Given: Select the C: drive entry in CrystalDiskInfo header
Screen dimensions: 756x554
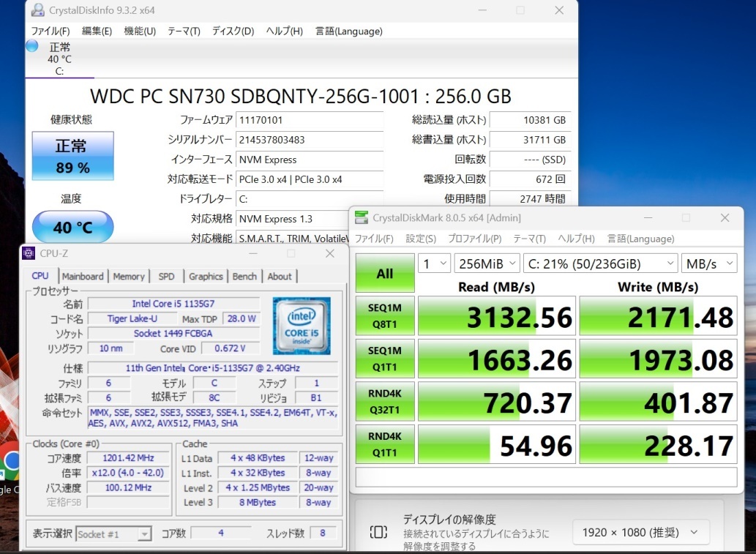Looking at the screenshot, I should (59, 59).
